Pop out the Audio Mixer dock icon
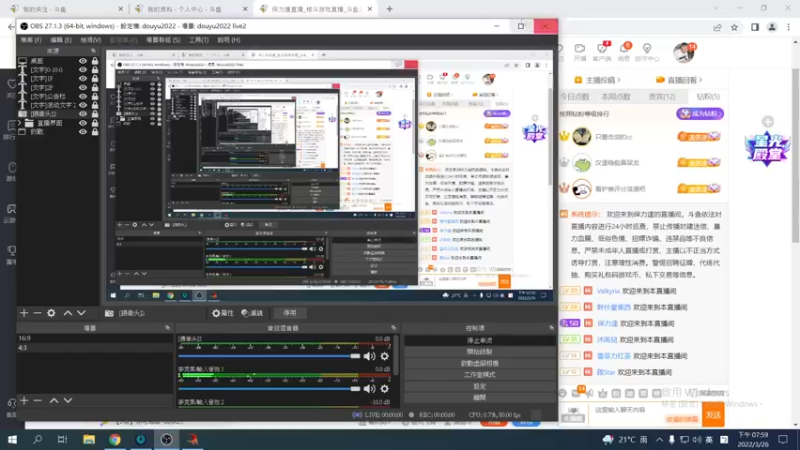The image size is (800, 450). [393, 328]
